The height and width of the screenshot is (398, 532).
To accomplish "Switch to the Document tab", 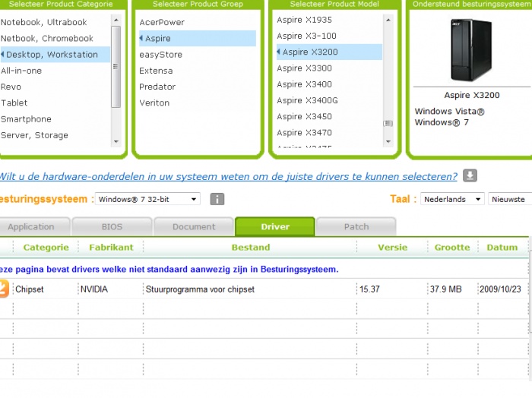I will tap(194, 226).
